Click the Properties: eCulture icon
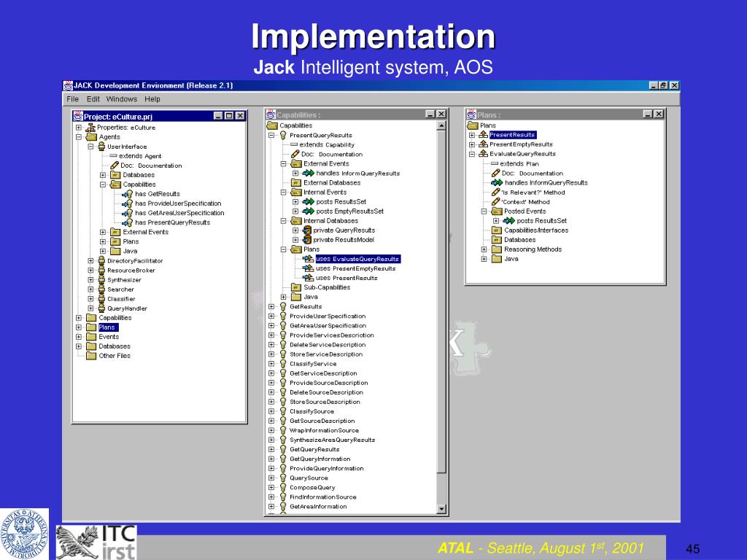 point(90,128)
